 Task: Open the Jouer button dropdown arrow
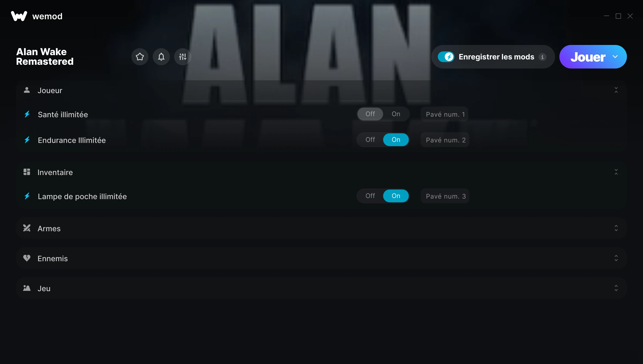point(615,57)
